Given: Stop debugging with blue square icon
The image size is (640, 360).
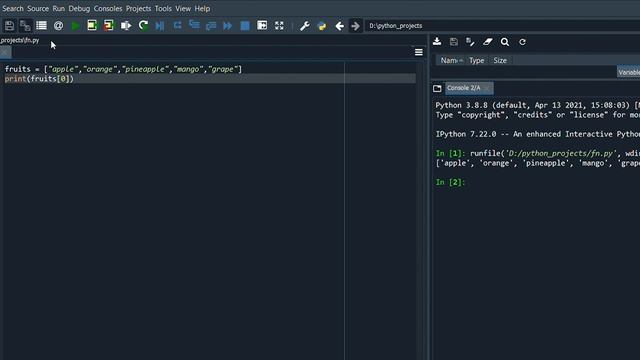Looking at the screenshot, I should click(x=245, y=26).
